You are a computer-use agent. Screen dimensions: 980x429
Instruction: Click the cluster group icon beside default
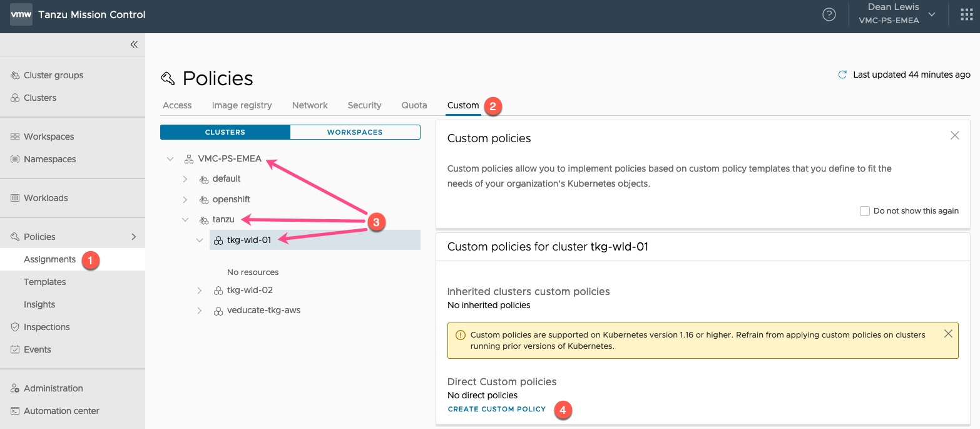[203, 179]
